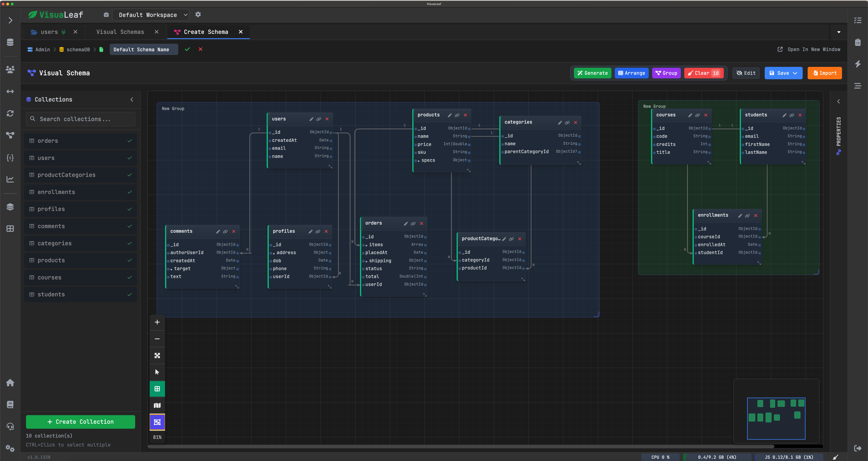
Task: Click the Search collections input field
Action: click(80, 119)
